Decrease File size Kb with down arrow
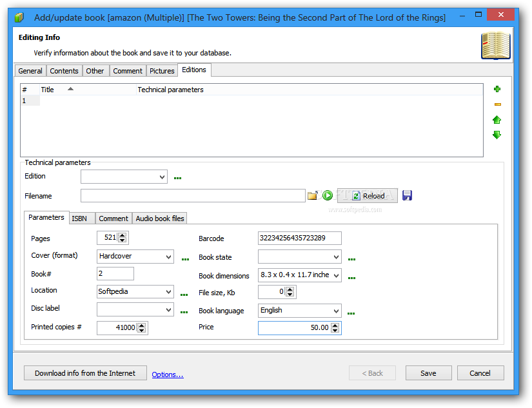This screenshot has width=532, height=408. 290,295
